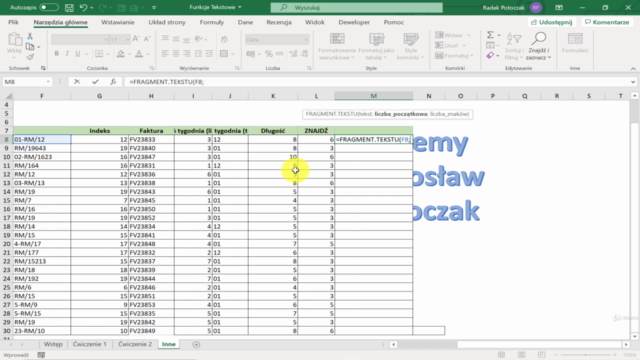Click the increase font size icon
This screenshot has width=640, height=360.
click(x=136, y=39)
